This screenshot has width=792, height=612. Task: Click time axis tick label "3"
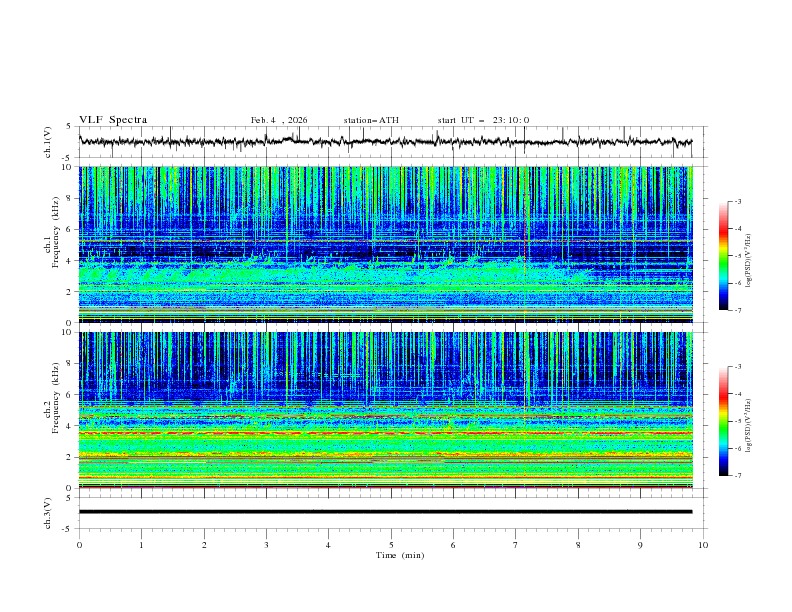(x=266, y=545)
